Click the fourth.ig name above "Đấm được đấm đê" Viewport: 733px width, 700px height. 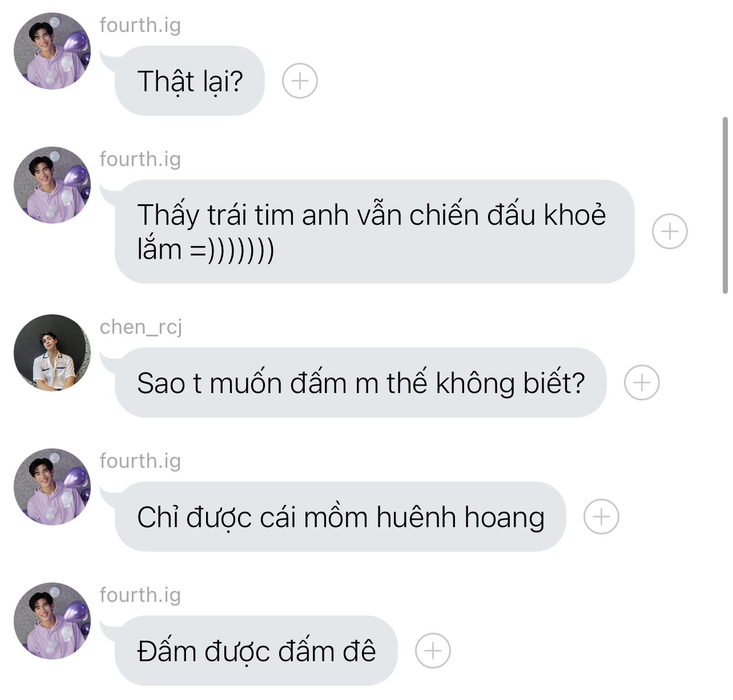point(140,595)
